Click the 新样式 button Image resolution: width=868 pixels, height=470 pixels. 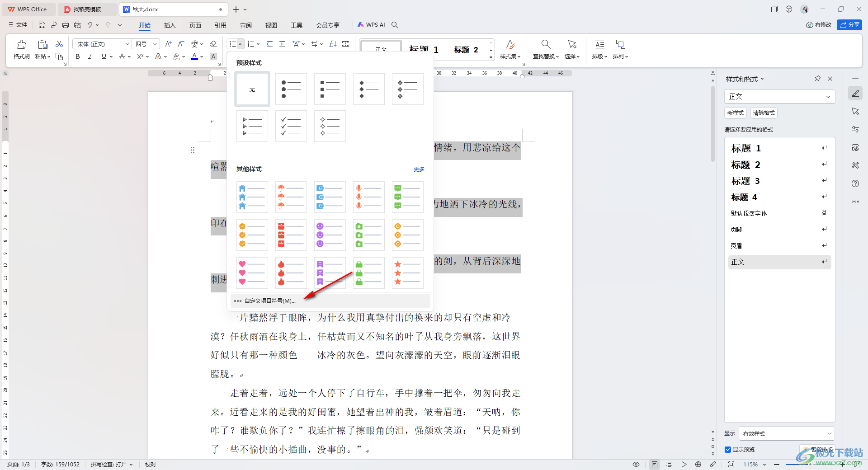point(735,113)
